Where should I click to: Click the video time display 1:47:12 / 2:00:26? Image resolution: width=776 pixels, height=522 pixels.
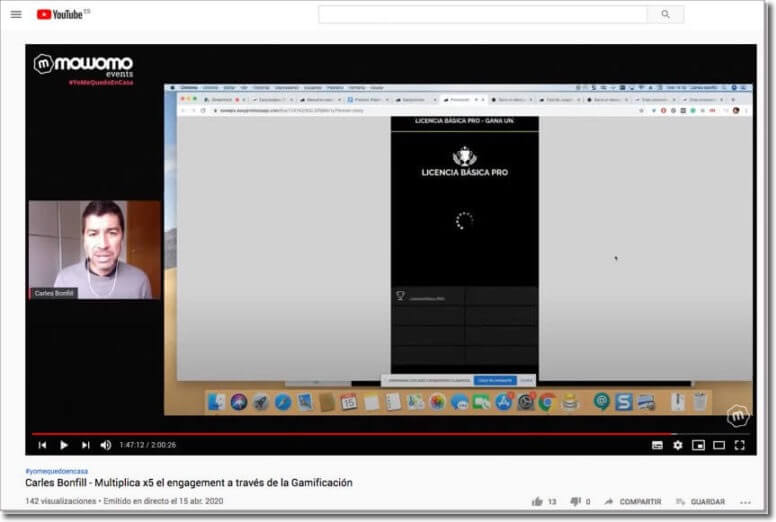click(147, 445)
